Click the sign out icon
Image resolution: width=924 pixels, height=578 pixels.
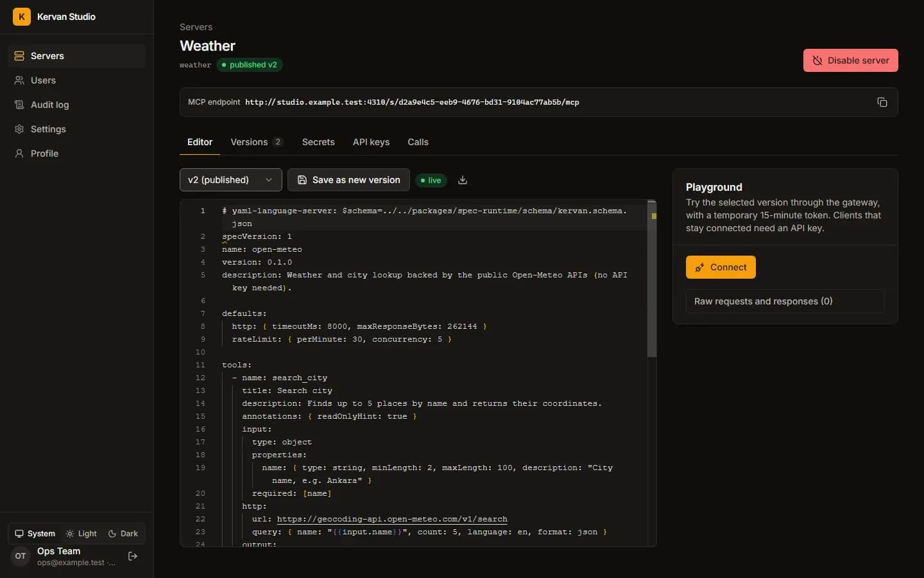pos(133,556)
